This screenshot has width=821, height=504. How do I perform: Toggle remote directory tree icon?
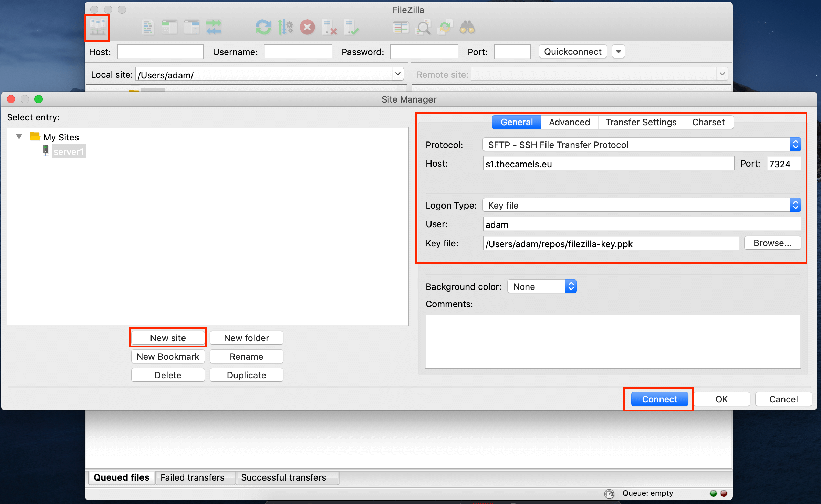click(x=192, y=28)
